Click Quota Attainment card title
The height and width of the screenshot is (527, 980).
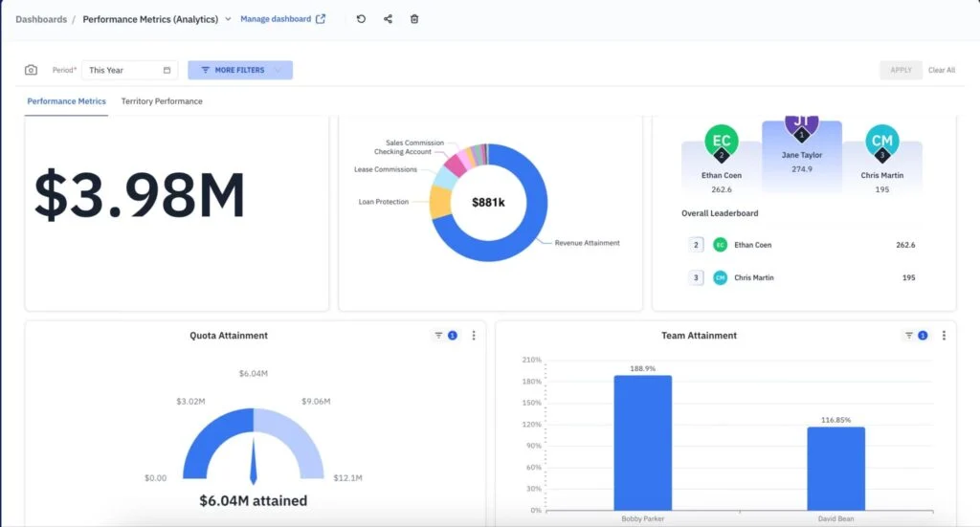(x=229, y=336)
